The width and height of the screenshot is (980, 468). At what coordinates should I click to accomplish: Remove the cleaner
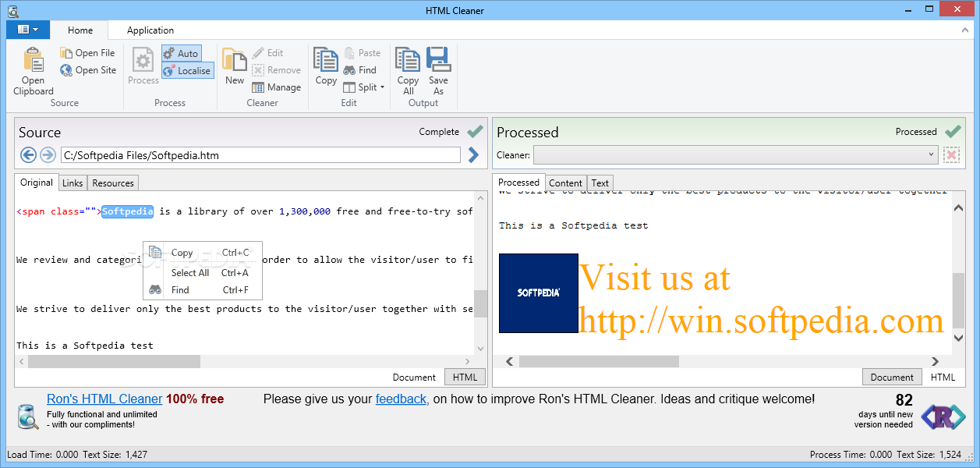point(277,70)
